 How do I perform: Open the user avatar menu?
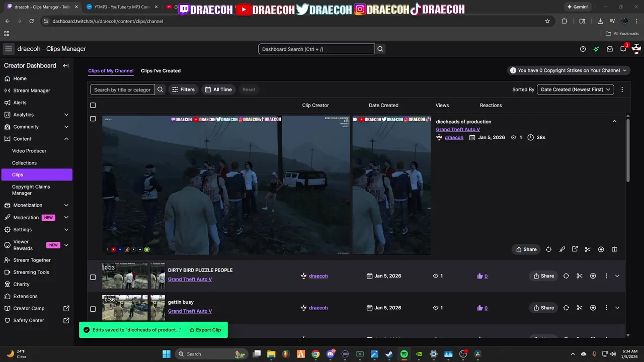click(636, 49)
